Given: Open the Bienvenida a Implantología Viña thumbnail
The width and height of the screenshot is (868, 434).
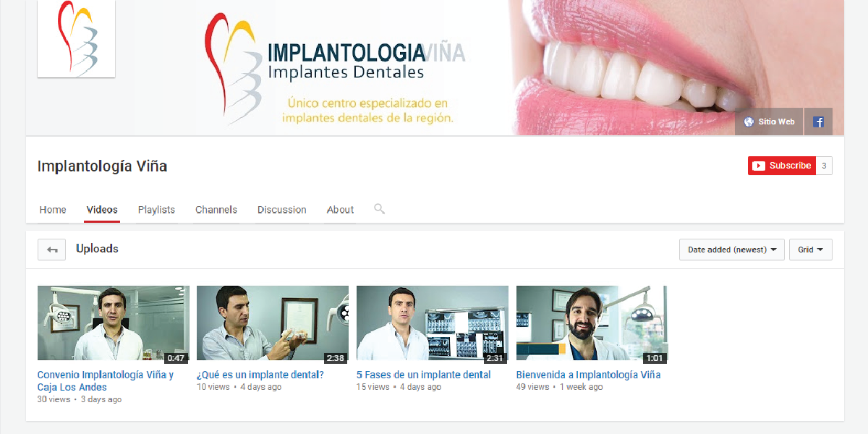Looking at the screenshot, I should pyautogui.click(x=592, y=324).
